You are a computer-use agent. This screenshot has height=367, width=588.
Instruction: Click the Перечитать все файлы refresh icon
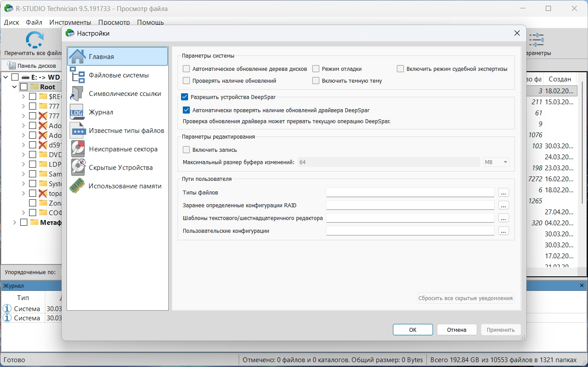(34, 40)
